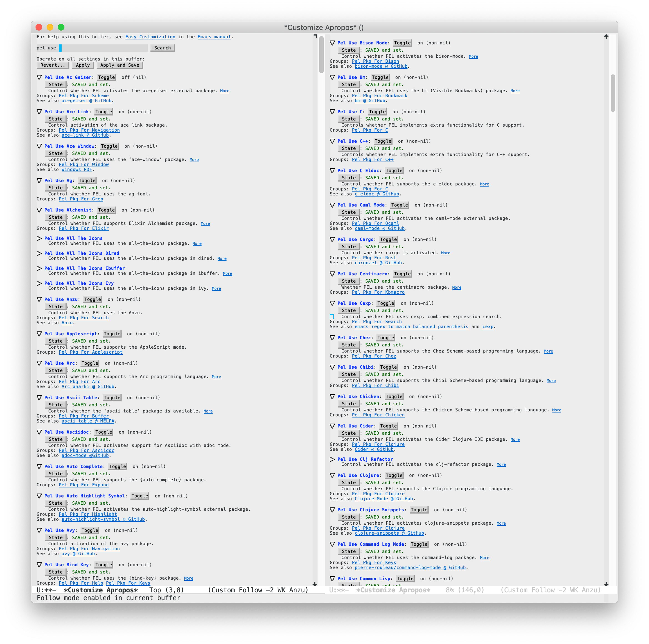The image size is (649, 644).
Task: Collapse Pel Use Chez triangle
Action: point(332,338)
